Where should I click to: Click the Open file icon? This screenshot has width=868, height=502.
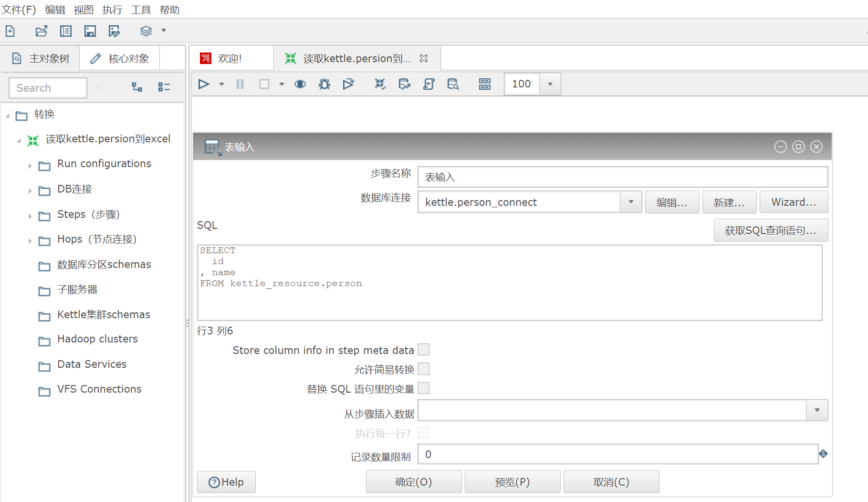[x=42, y=31]
